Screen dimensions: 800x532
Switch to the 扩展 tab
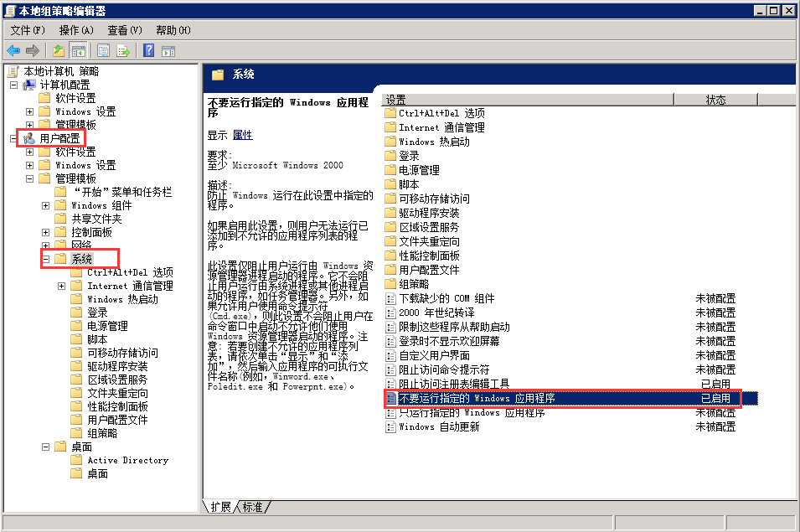pos(220,507)
